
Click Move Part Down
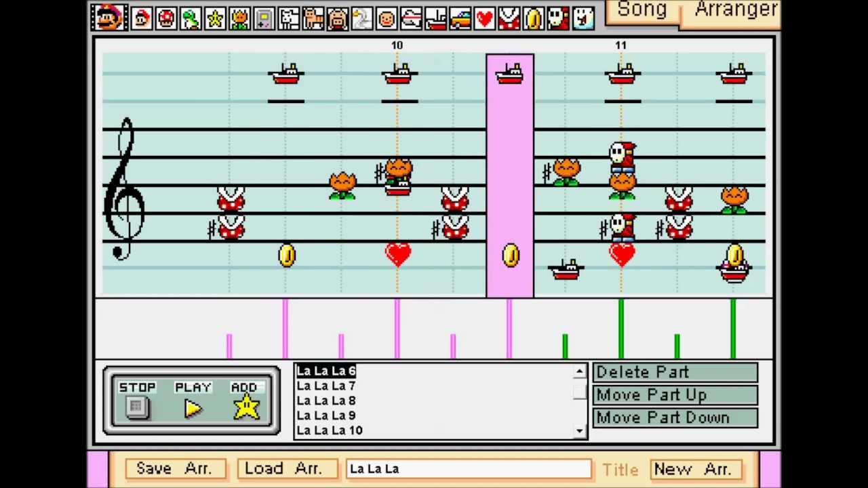(675, 418)
